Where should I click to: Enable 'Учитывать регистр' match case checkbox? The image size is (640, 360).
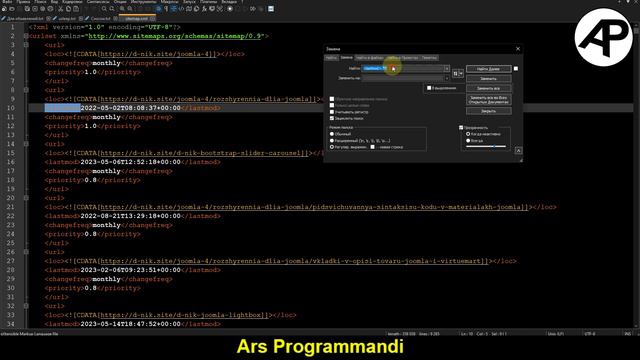tap(332, 111)
